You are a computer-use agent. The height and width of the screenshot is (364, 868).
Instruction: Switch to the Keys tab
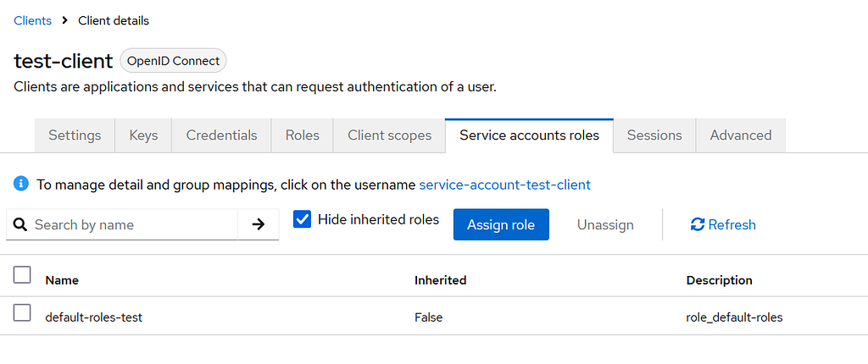[143, 135]
